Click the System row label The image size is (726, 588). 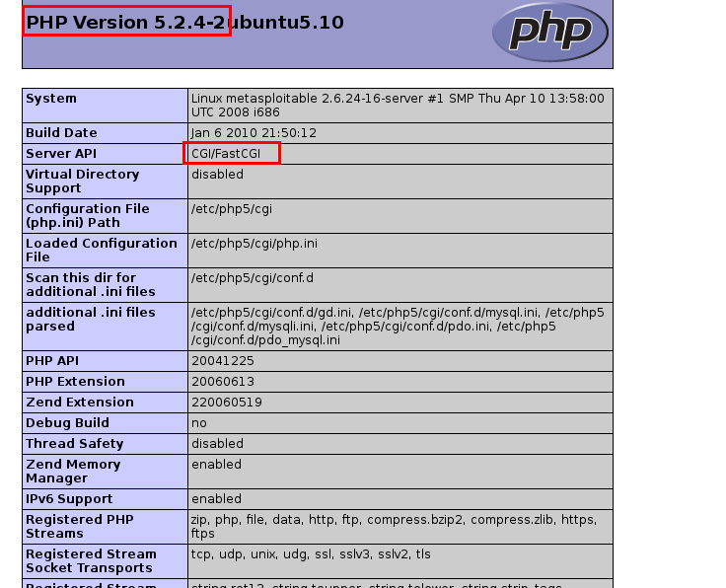[51, 99]
